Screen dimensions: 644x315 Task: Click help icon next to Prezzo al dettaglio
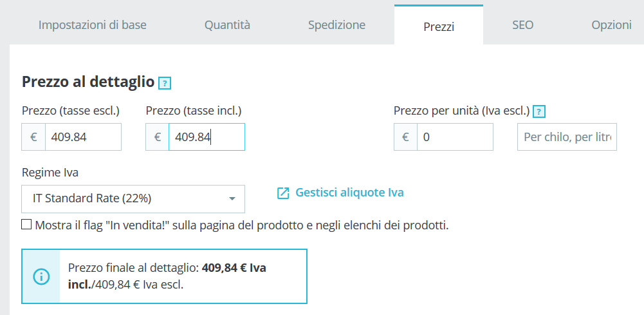point(164,83)
